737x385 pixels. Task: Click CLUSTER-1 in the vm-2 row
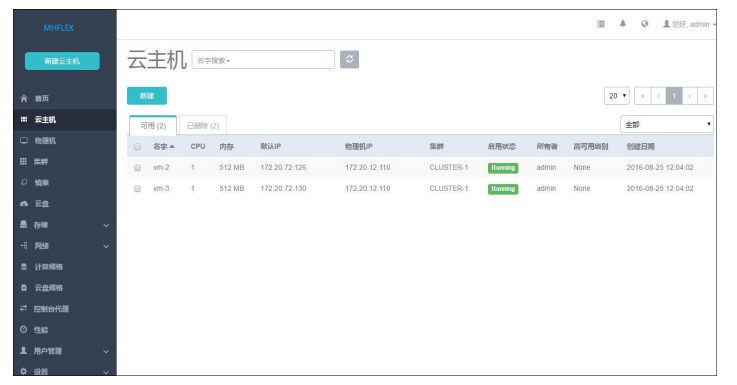(x=449, y=167)
